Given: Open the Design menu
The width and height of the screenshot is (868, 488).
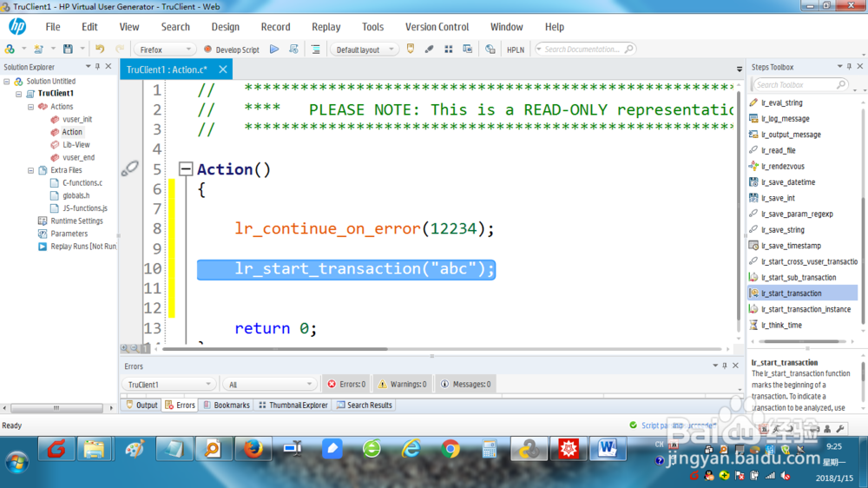Looking at the screenshot, I should pyautogui.click(x=226, y=27).
